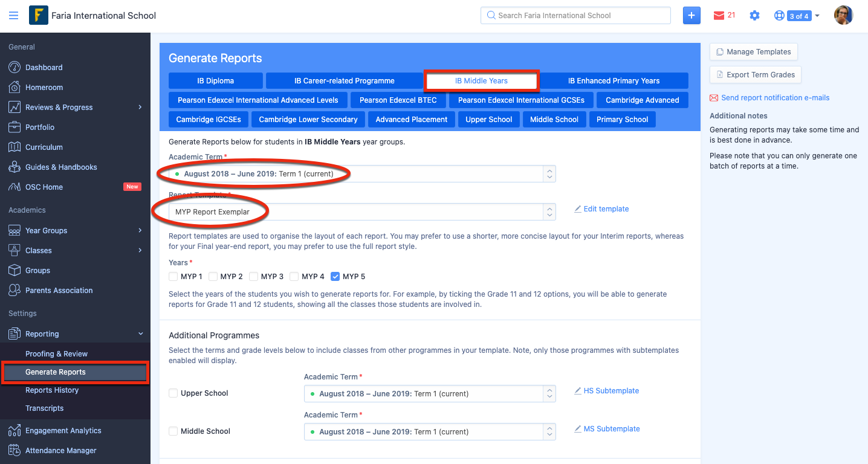Click the OSC Home icon

(x=15, y=187)
